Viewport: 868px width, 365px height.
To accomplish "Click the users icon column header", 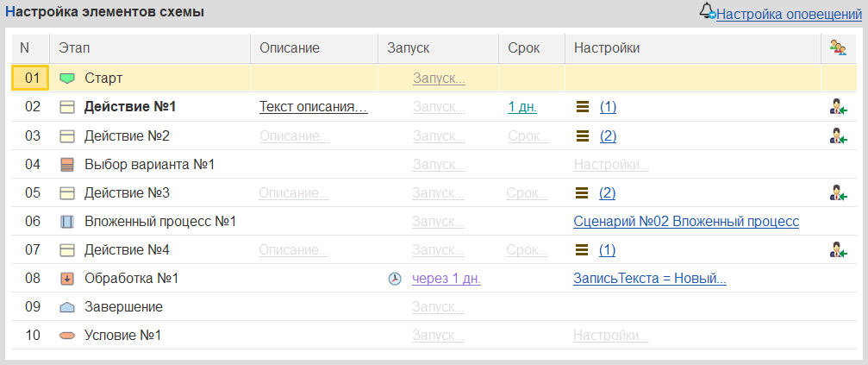I will coord(838,48).
